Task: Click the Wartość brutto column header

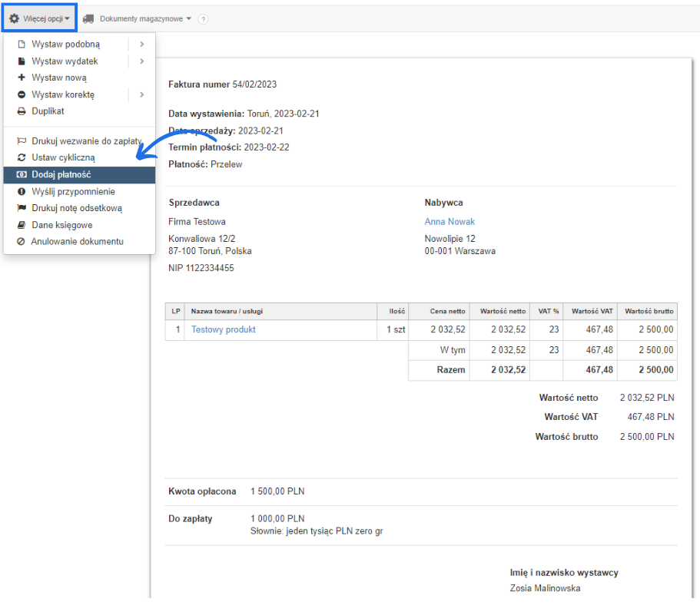Action: 649,311
